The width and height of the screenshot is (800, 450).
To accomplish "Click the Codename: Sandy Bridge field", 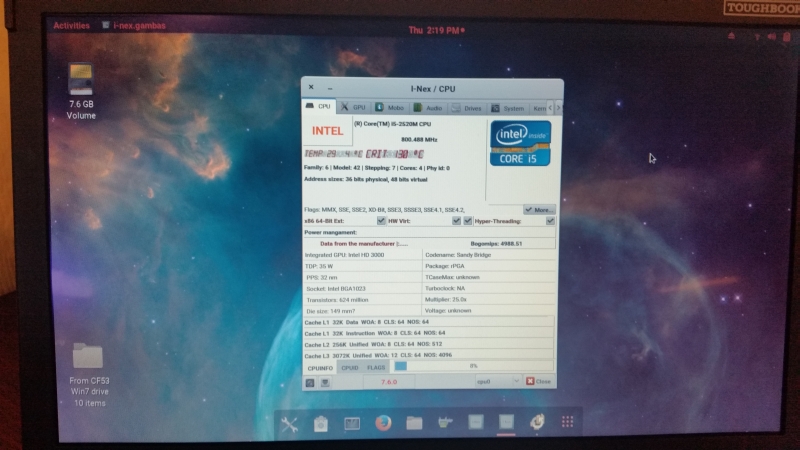I will (x=489, y=255).
